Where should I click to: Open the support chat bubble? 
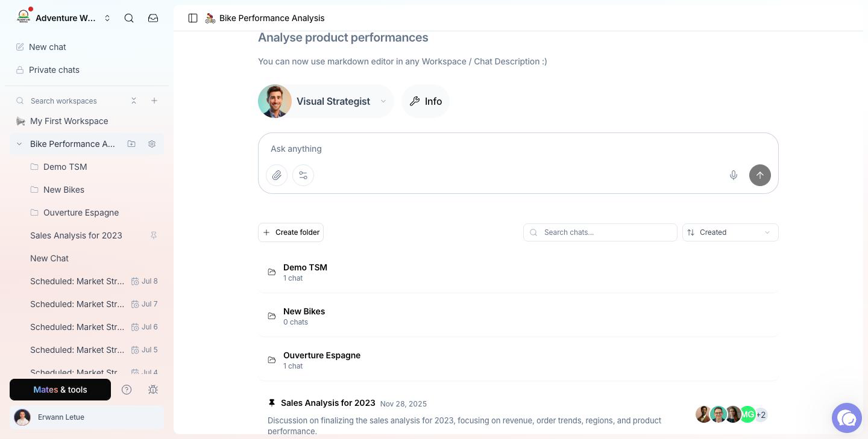(x=847, y=418)
